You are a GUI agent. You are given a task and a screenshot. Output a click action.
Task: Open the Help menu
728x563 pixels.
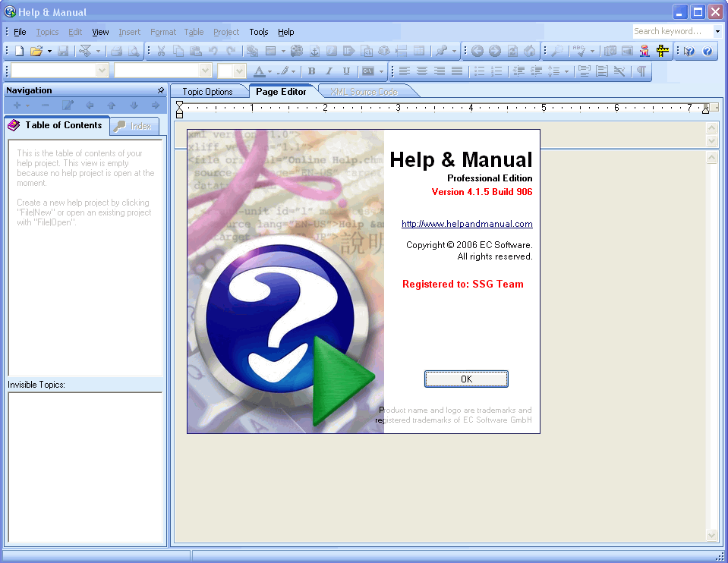(286, 32)
